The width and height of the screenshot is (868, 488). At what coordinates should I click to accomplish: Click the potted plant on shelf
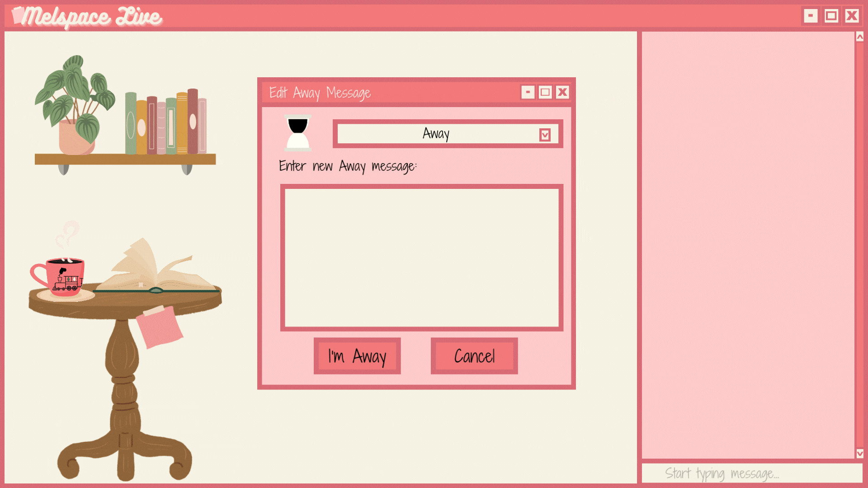click(76, 105)
